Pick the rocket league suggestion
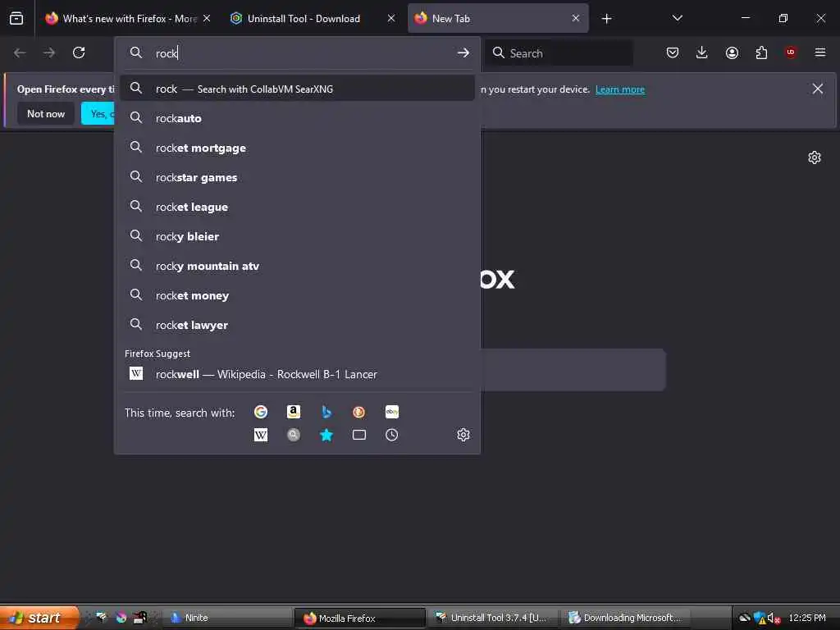Screen dimensions: 840x630 (297, 207)
